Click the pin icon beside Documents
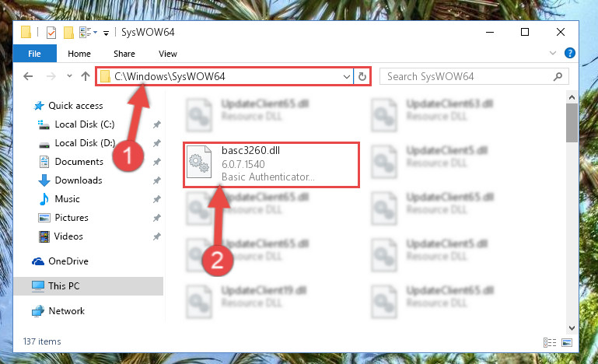The height and width of the screenshot is (364, 598). pos(157,162)
